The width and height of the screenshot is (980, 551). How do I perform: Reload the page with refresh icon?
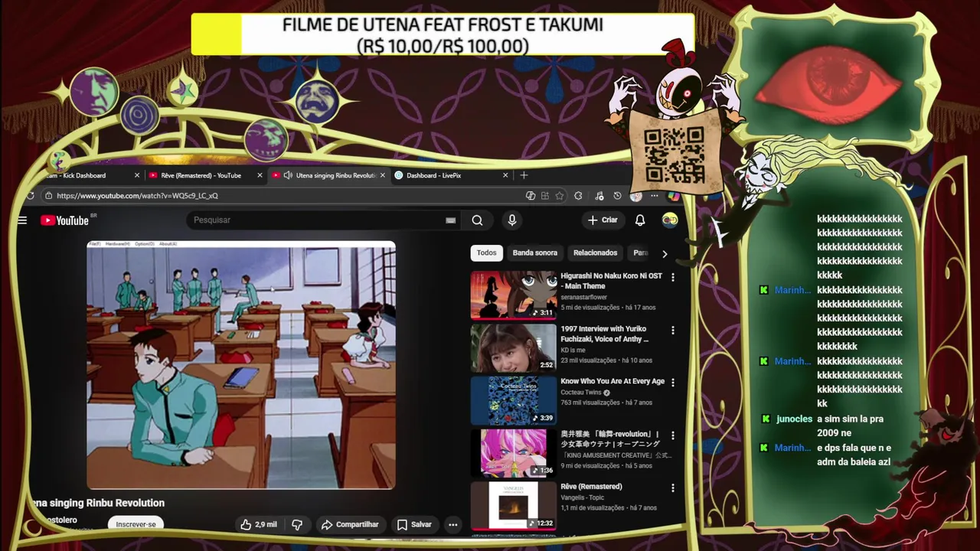[30, 196]
